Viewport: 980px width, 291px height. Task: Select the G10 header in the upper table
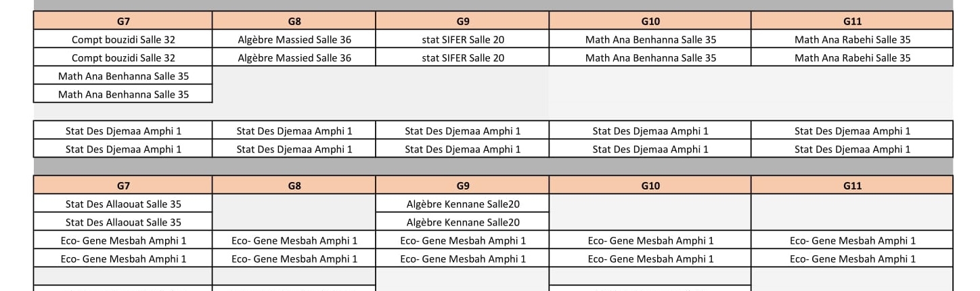coord(650,21)
